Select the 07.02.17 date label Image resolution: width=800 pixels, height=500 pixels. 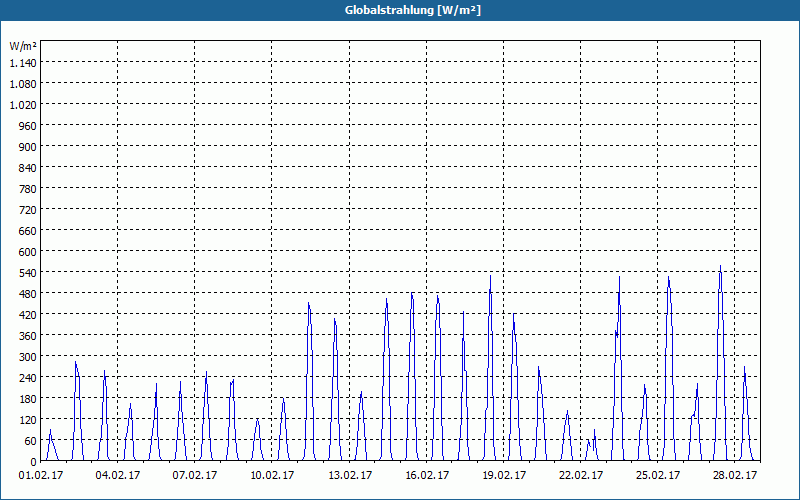pyautogui.click(x=194, y=475)
